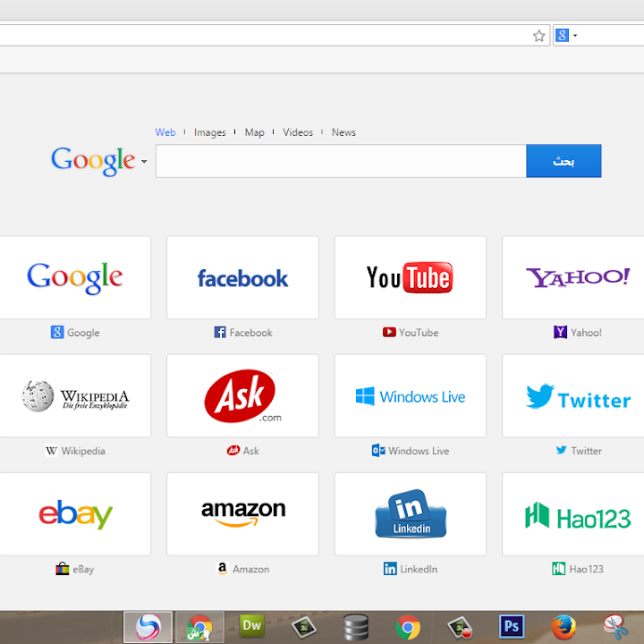Image resolution: width=644 pixels, height=644 pixels.
Task: Switch to News search tab
Action: point(343,132)
